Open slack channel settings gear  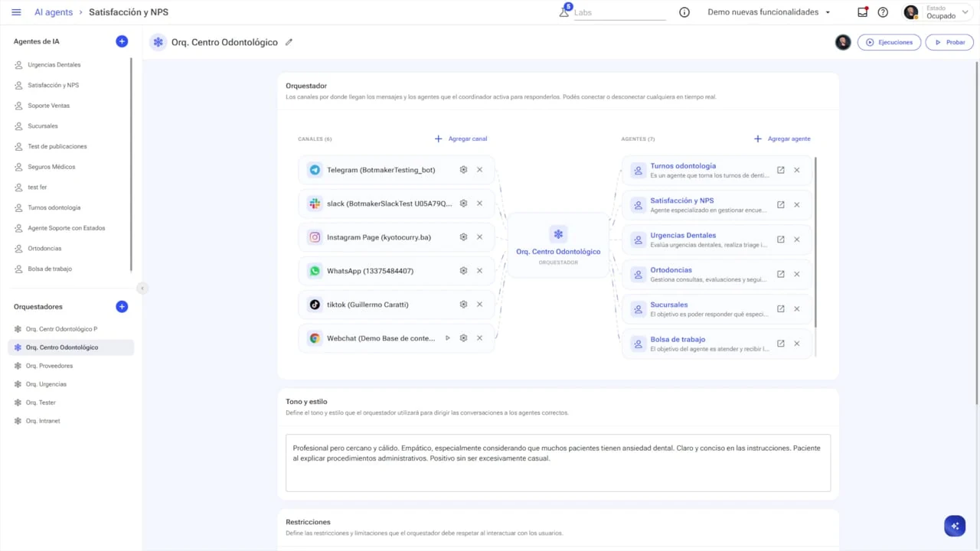click(x=463, y=204)
